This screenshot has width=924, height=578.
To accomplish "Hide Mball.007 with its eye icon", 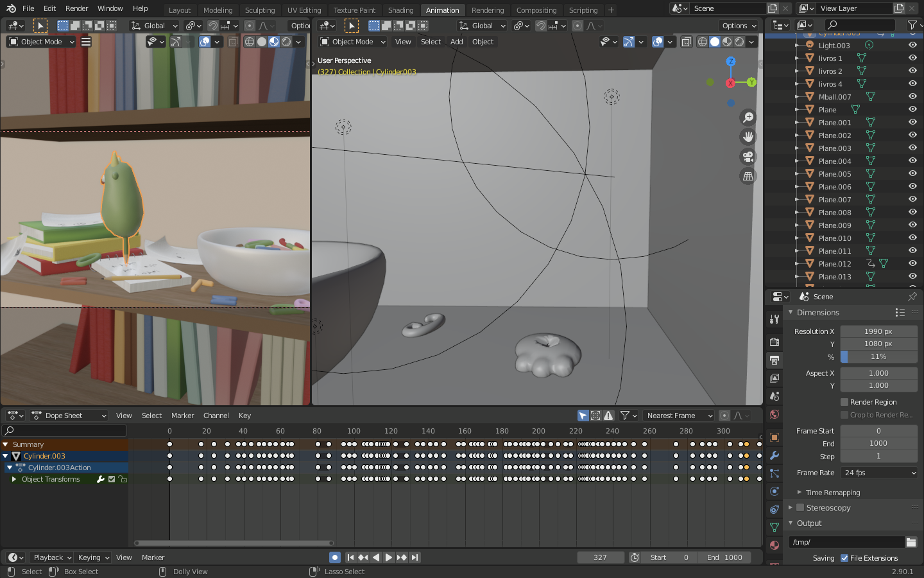I will click(x=912, y=97).
